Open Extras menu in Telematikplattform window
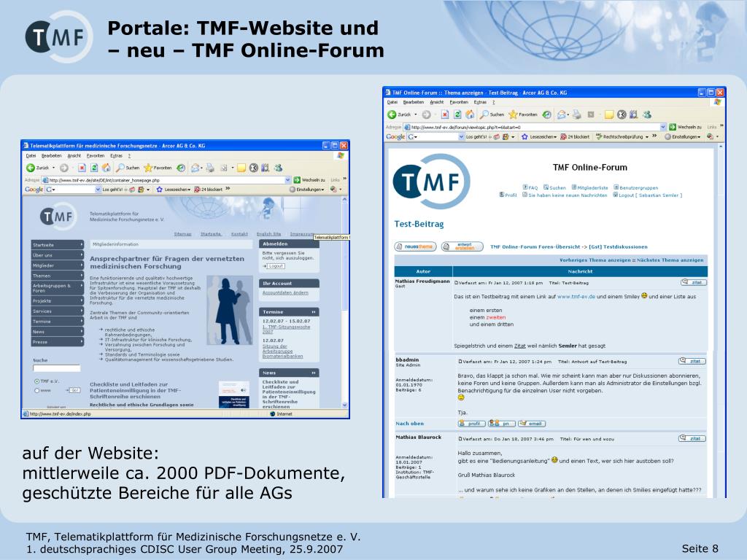This screenshot has width=747, height=560. click(116, 156)
